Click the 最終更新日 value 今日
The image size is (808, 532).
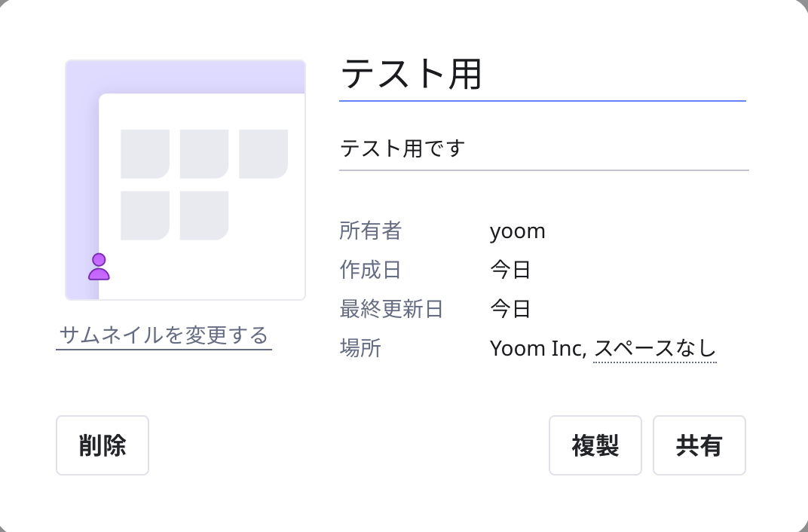click(510, 309)
